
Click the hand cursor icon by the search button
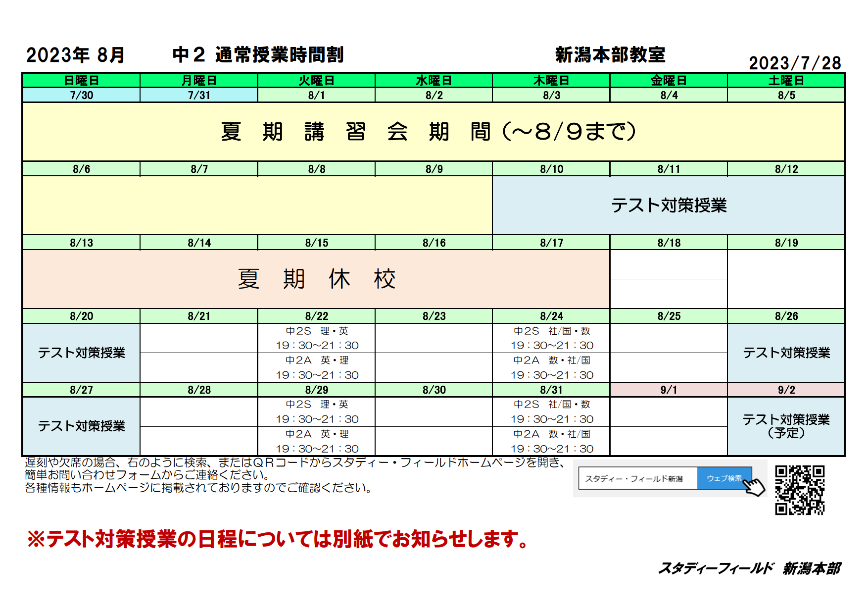click(754, 486)
